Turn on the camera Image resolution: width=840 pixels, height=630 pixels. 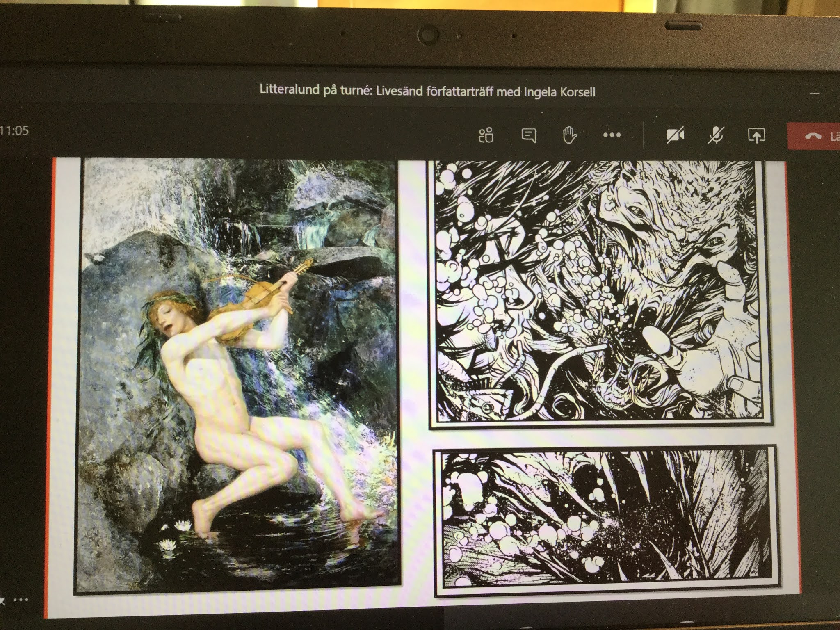click(675, 135)
